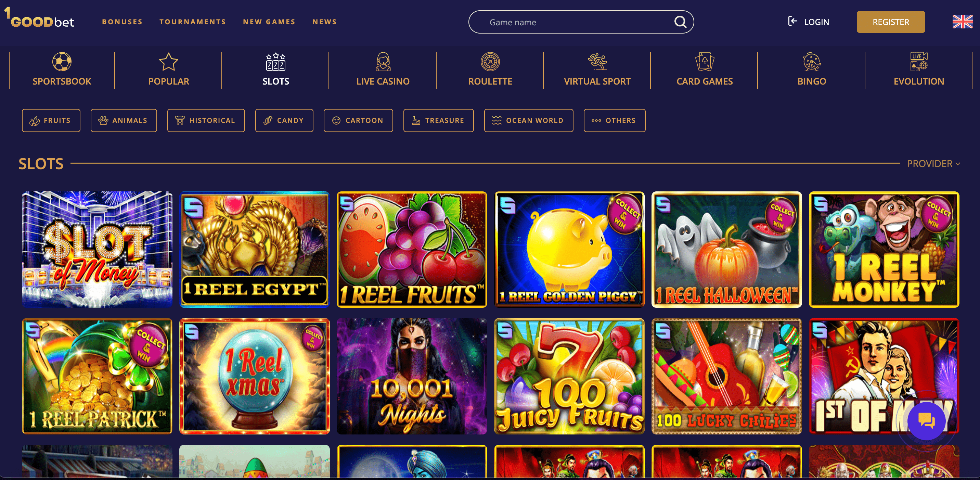Filter slots by Others category
The width and height of the screenshot is (980, 480).
tap(615, 120)
